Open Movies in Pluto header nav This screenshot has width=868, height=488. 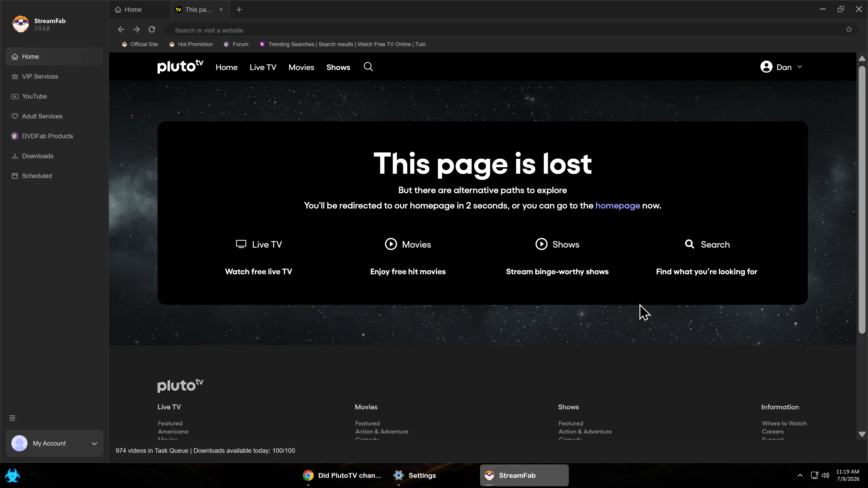click(x=301, y=67)
